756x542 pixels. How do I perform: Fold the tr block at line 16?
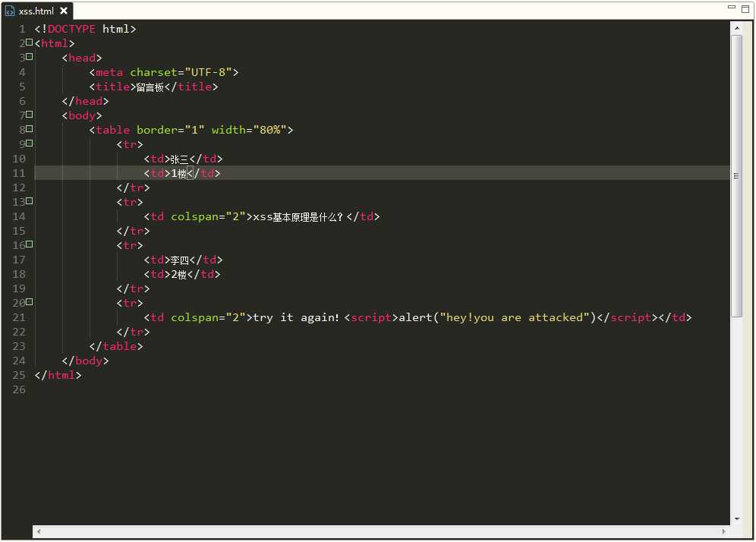click(x=30, y=244)
